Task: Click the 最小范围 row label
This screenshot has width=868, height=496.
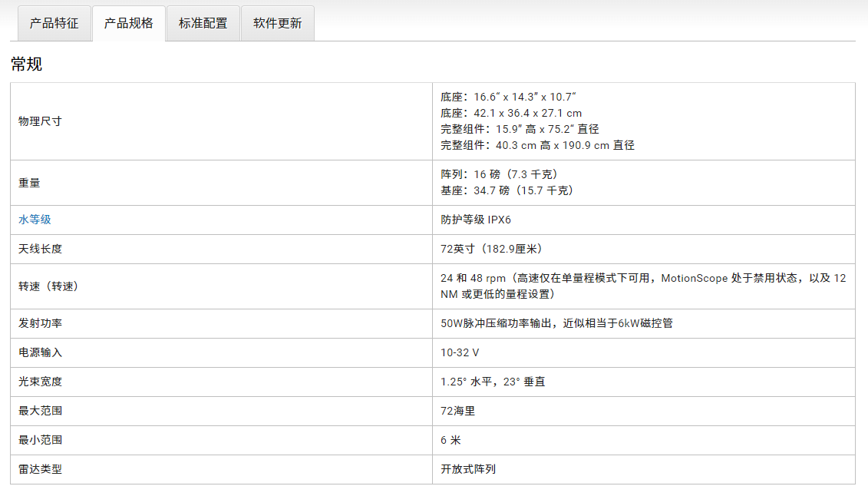Action: 40,440
